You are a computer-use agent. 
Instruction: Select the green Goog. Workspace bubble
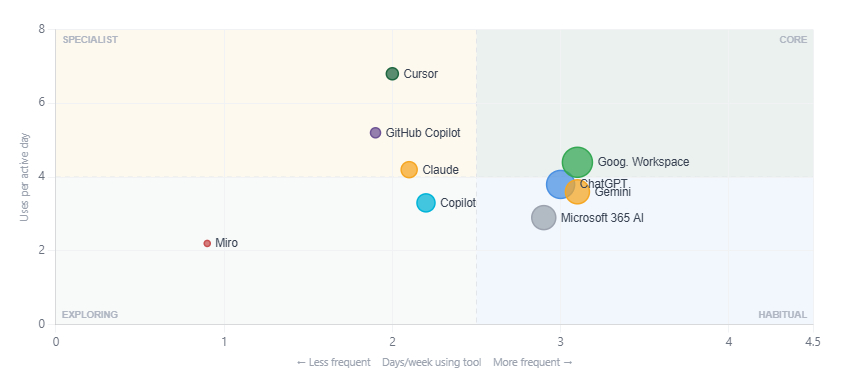pyautogui.click(x=577, y=162)
